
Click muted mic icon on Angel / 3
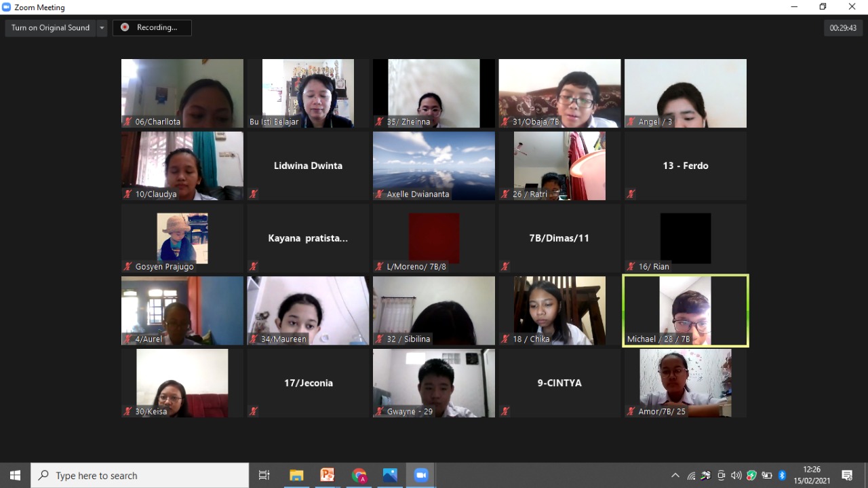pyautogui.click(x=631, y=121)
